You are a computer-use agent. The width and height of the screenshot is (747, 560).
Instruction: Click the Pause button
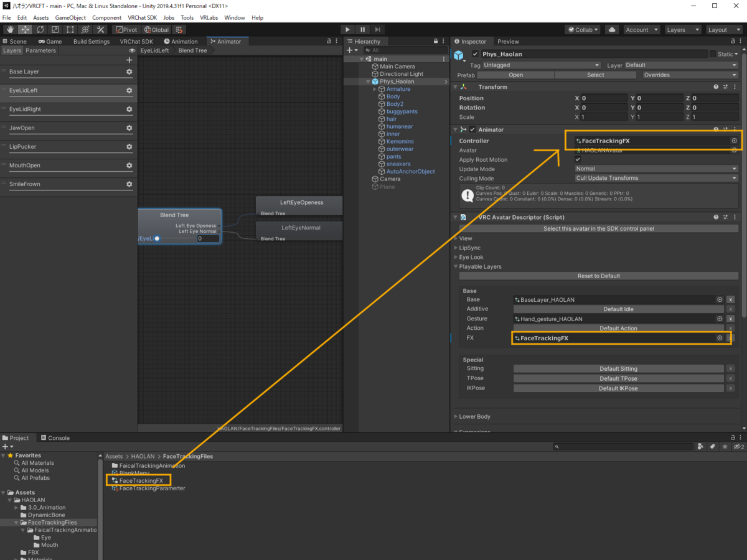click(x=362, y=29)
